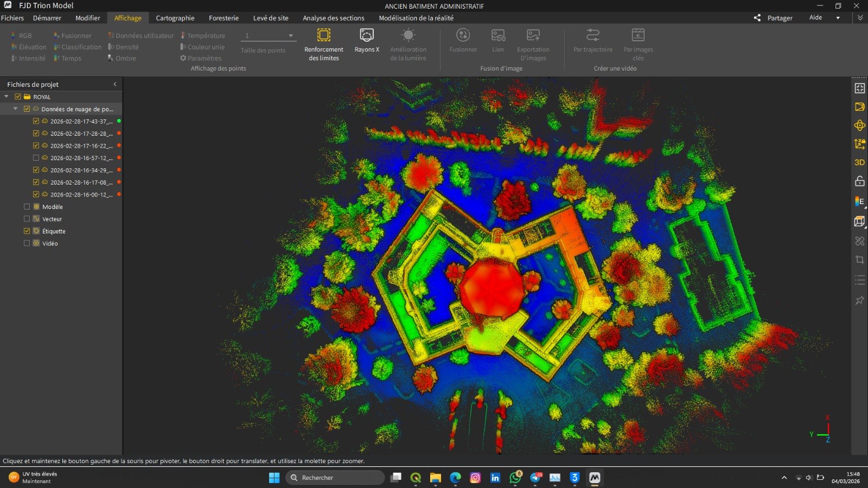The width and height of the screenshot is (868, 488).
Task: Check the 2026-02-28-16-57-12 scan checkbox
Action: [36, 158]
